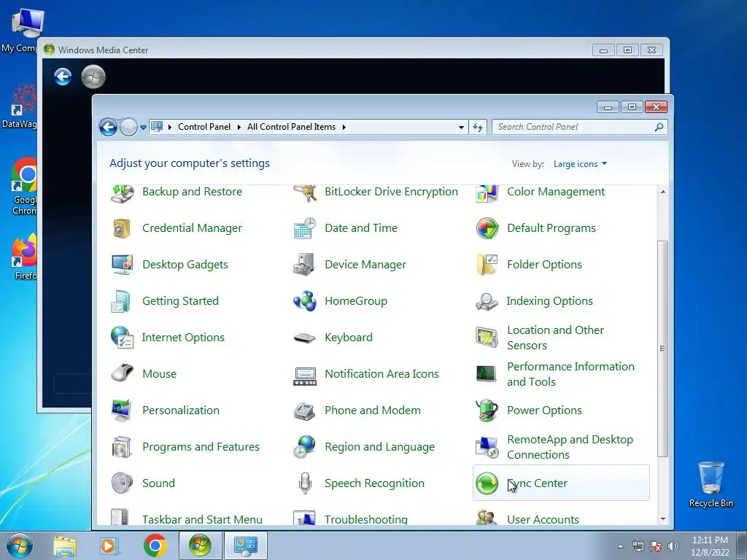
Task: Click the Control Panel forward button
Action: (x=128, y=127)
